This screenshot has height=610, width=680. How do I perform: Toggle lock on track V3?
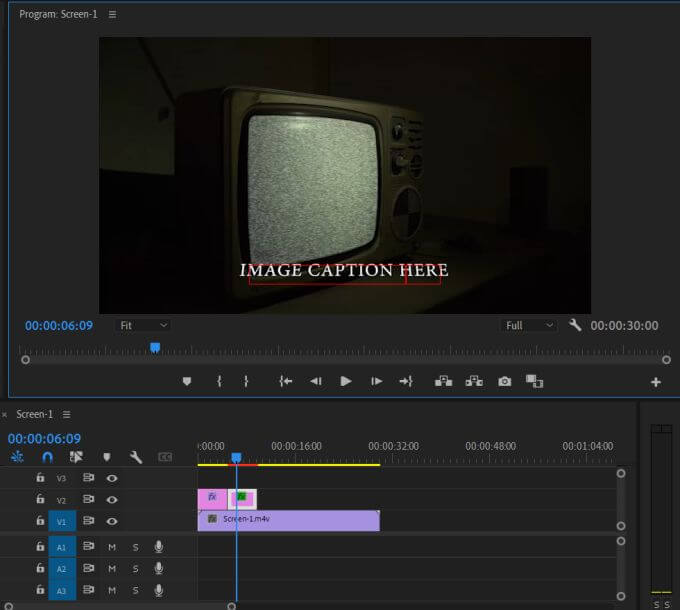(40, 478)
